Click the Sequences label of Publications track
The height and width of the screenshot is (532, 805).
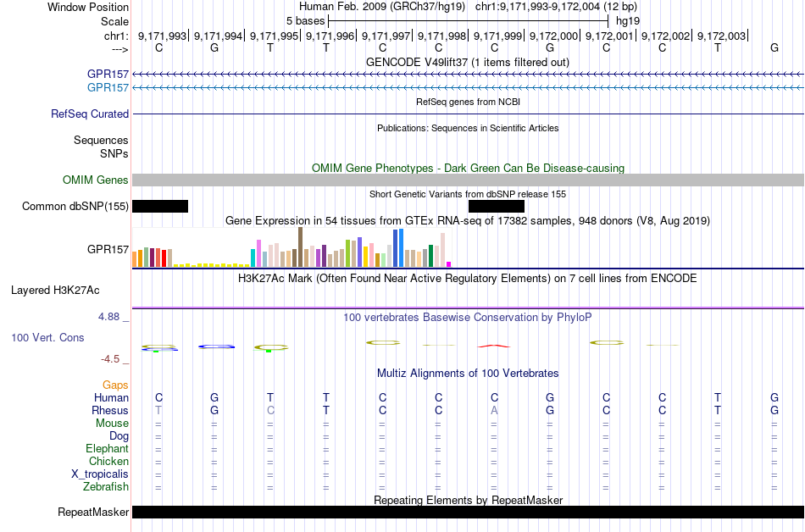click(101, 140)
